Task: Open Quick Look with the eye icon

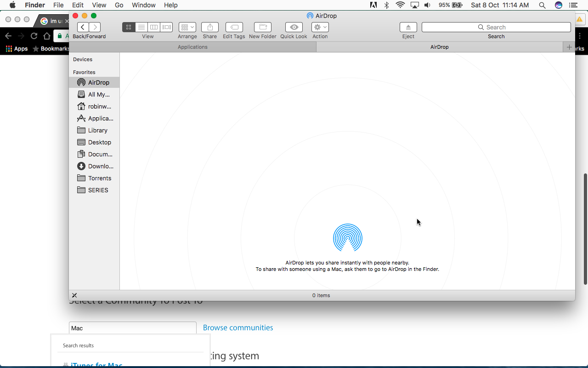Action: click(x=294, y=27)
